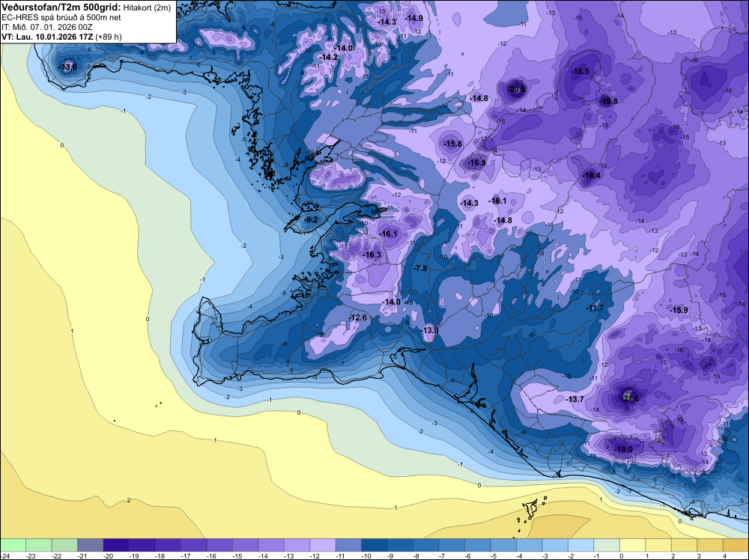Click the map title "Veðurstofan/T2m 500grid"

coord(61,7)
